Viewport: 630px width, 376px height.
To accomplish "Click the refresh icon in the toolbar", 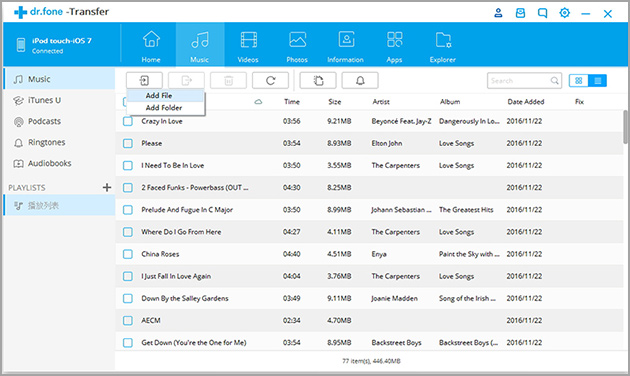I will pos(270,81).
